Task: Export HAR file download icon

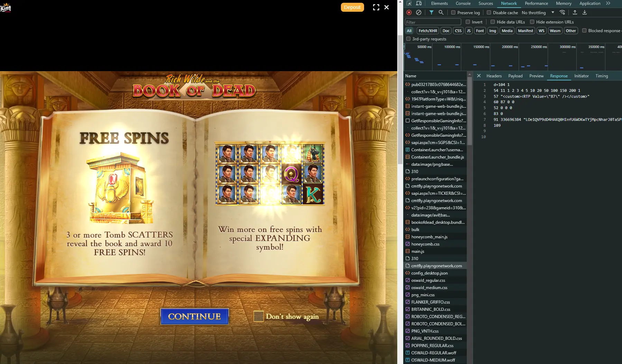Action: [x=585, y=12]
